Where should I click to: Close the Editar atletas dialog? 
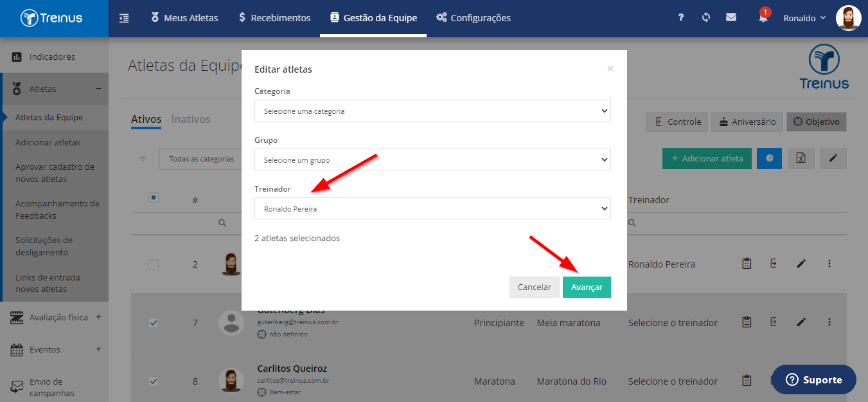pos(610,69)
